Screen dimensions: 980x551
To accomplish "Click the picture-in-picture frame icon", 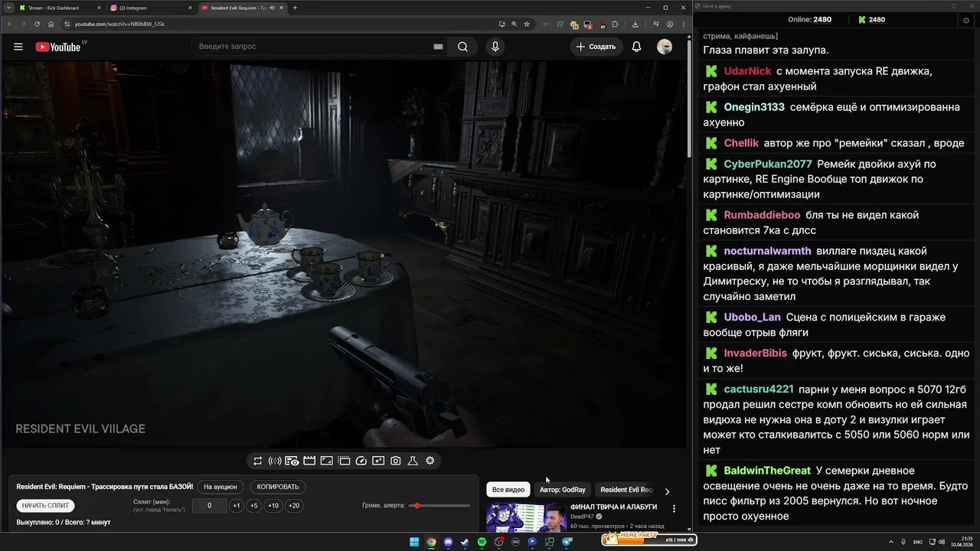I will pyautogui.click(x=326, y=461).
